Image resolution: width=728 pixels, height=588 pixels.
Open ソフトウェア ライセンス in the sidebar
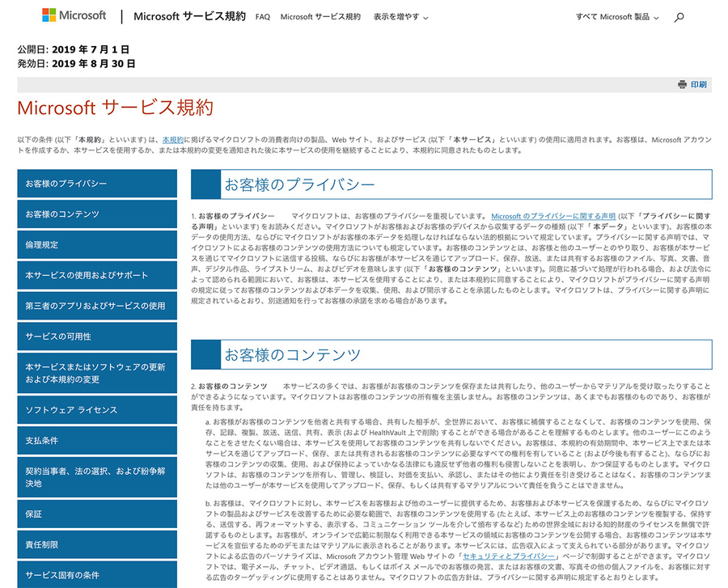97,410
